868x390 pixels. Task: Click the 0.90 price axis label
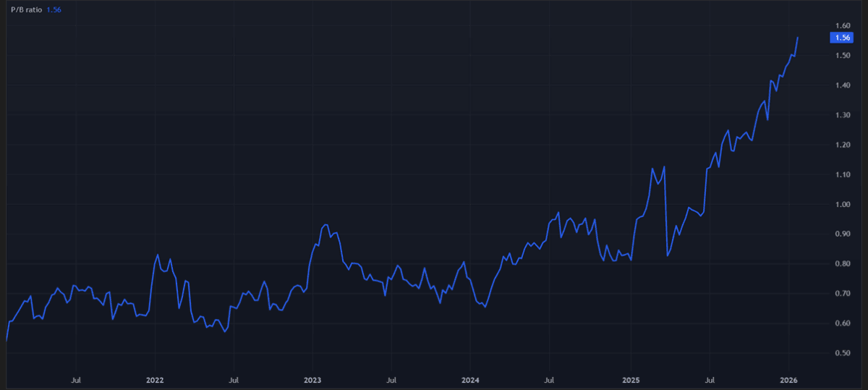842,234
